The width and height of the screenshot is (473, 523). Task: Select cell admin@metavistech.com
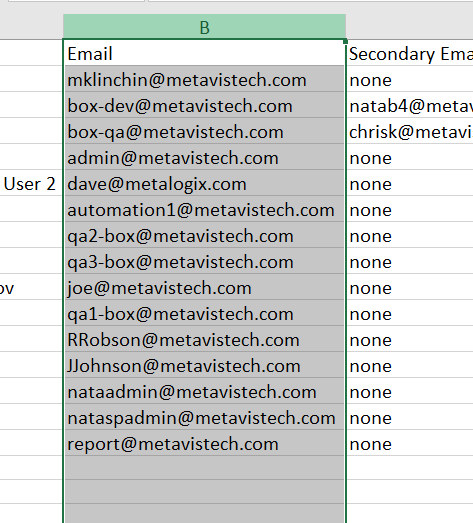pos(204,157)
